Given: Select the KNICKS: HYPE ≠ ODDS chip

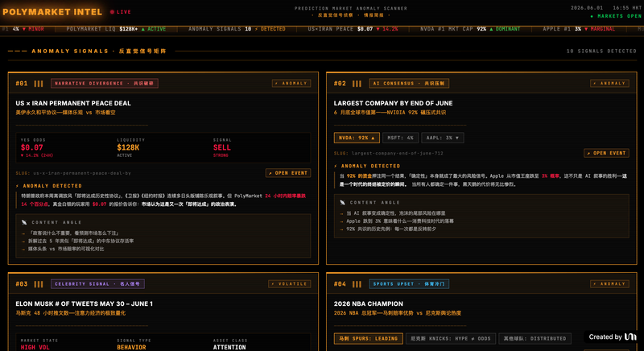Looking at the screenshot, I should point(451,339).
